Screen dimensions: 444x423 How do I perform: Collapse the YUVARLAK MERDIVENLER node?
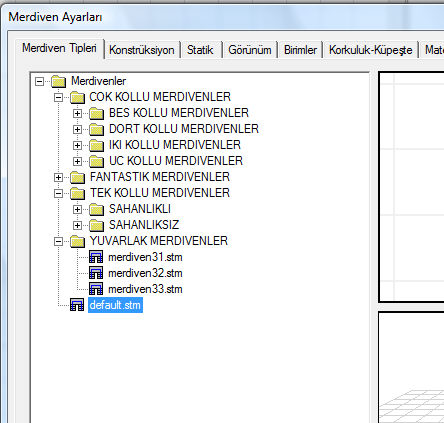click(58, 241)
